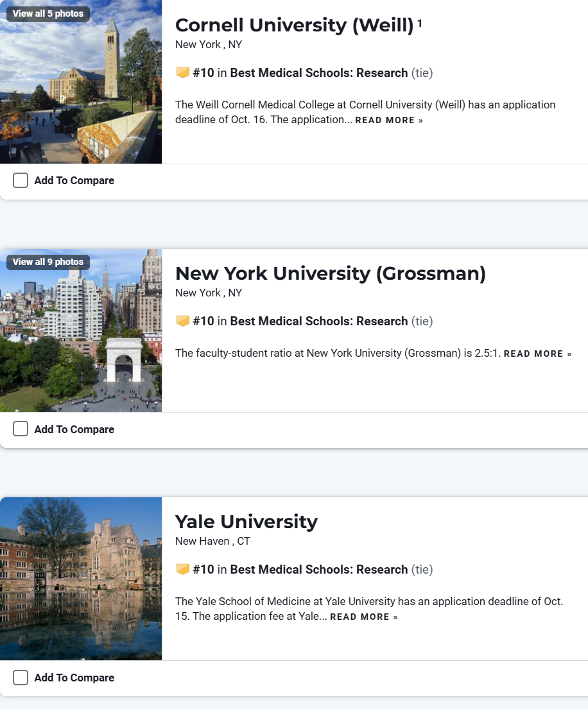Screen dimensions: 588x709
Task: Open NYU's Best Medical Schools: Research ranking
Action: click(318, 321)
